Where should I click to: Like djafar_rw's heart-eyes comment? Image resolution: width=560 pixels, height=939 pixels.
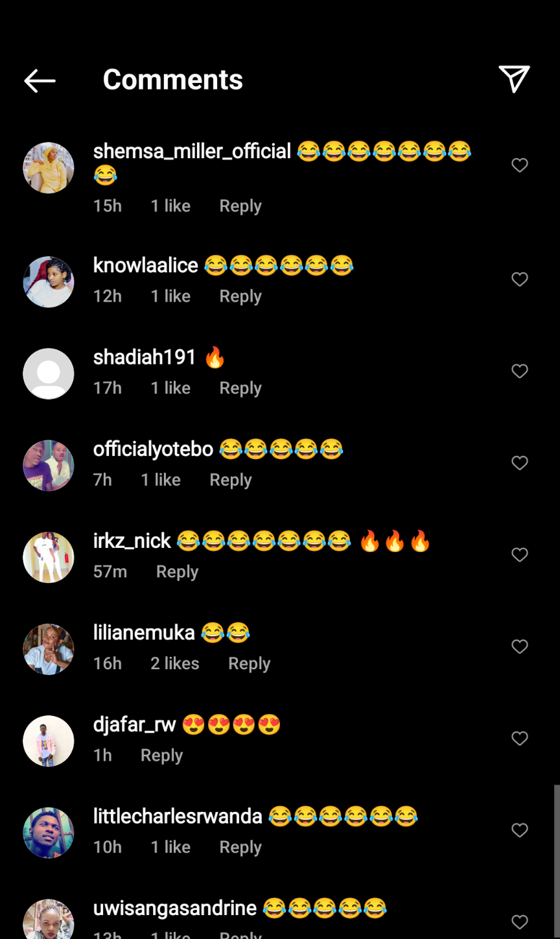[520, 739]
